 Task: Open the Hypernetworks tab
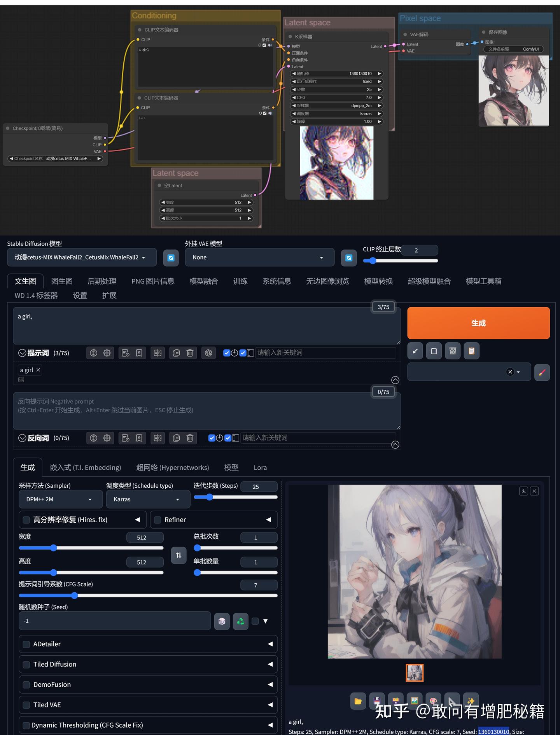tap(173, 467)
